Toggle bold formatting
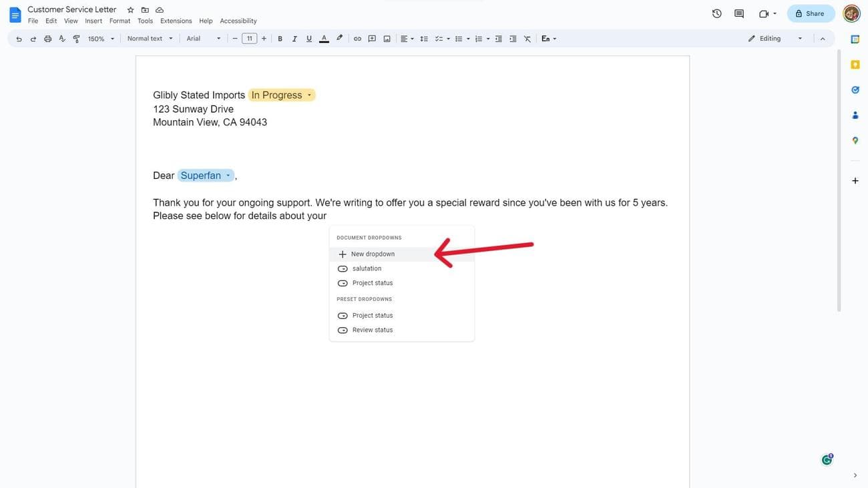 (x=280, y=39)
